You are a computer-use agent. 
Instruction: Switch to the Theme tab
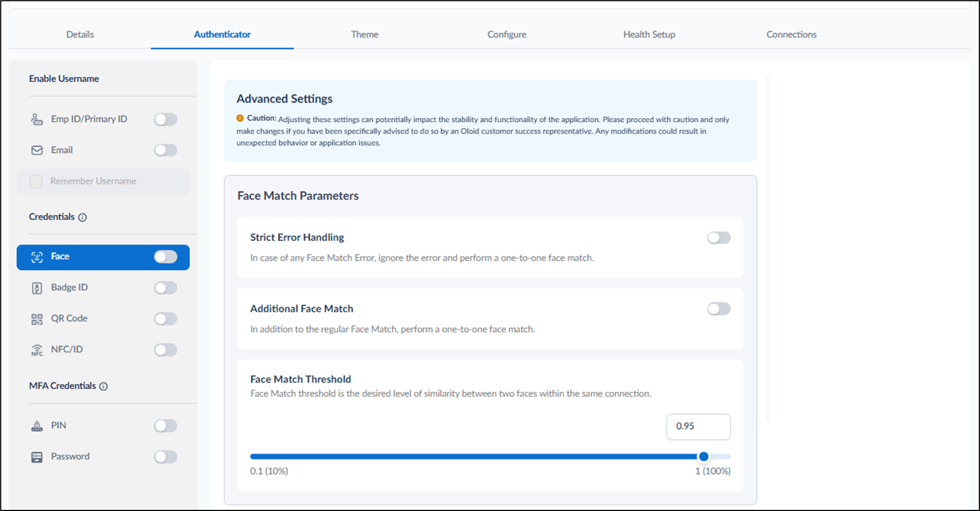coord(365,34)
